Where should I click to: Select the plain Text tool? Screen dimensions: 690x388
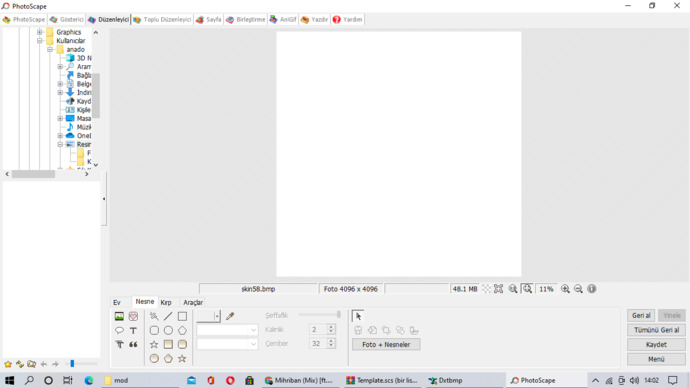click(133, 330)
